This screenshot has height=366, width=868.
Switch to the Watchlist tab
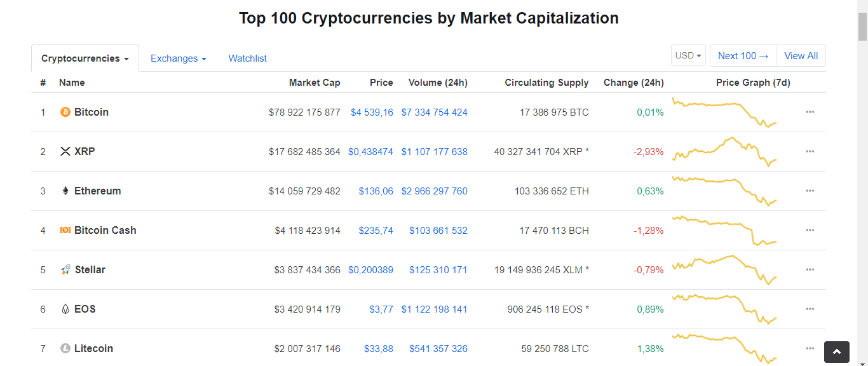coord(247,58)
